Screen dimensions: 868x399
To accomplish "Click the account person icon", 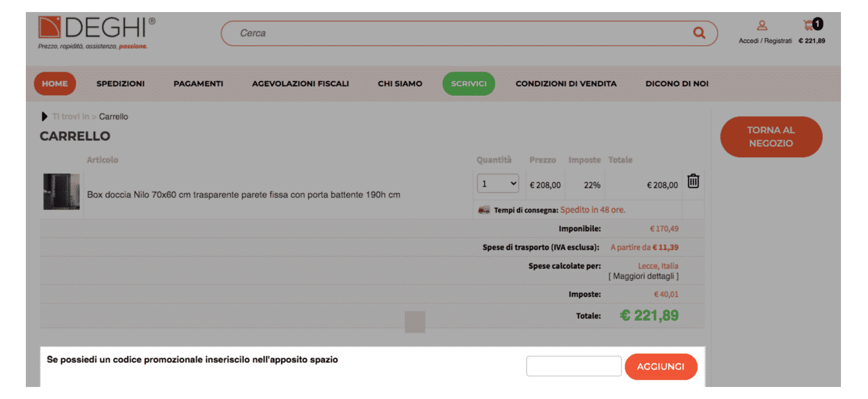I will tap(762, 26).
